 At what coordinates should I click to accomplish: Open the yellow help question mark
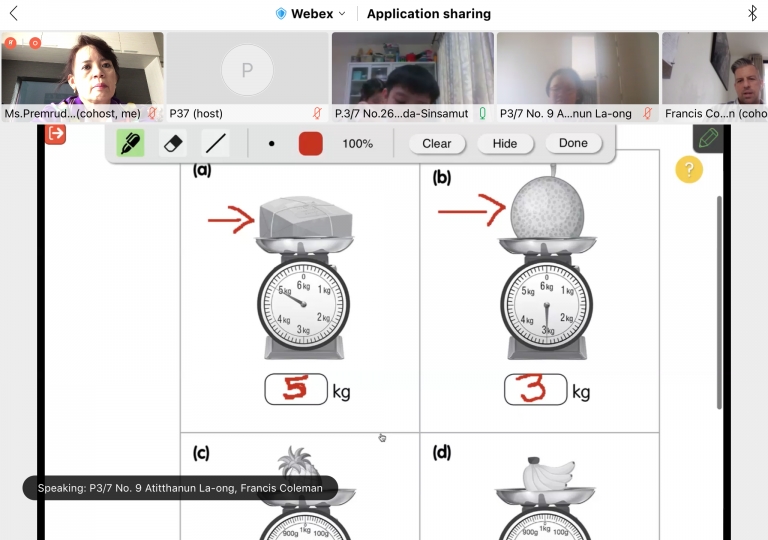click(x=689, y=170)
